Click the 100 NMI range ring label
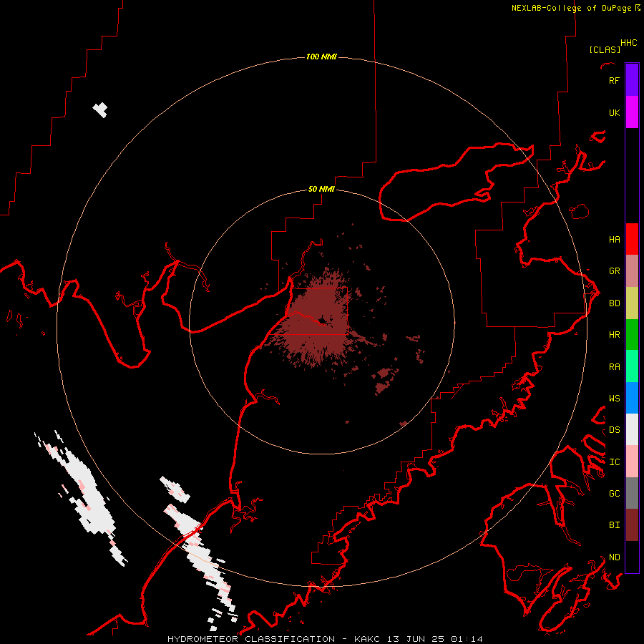The width and height of the screenshot is (644, 644). pyautogui.click(x=321, y=57)
